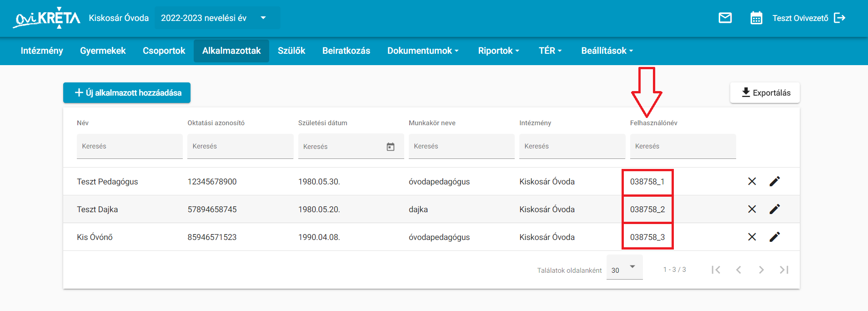
Task: Edit Teszt Pedagógus with the pencil icon
Action: coord(775,181)
